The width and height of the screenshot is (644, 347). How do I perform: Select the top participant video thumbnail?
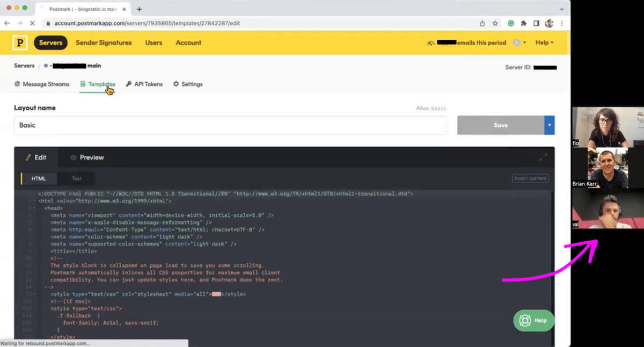tap(608, 127)
